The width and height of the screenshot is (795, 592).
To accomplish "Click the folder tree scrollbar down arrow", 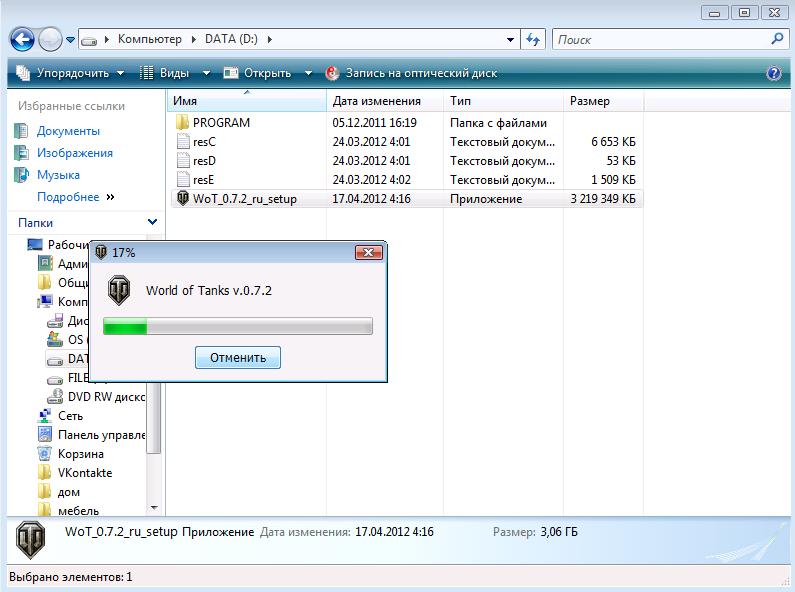I will [x=154, y=508].
